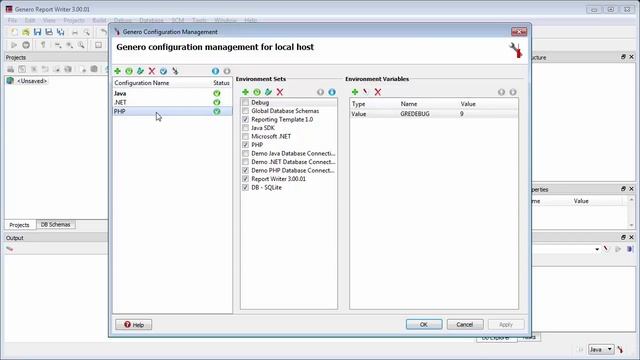Edit the selected environment set icon
This screenshot has height=360, width=640.
click(x=268, y=92)
